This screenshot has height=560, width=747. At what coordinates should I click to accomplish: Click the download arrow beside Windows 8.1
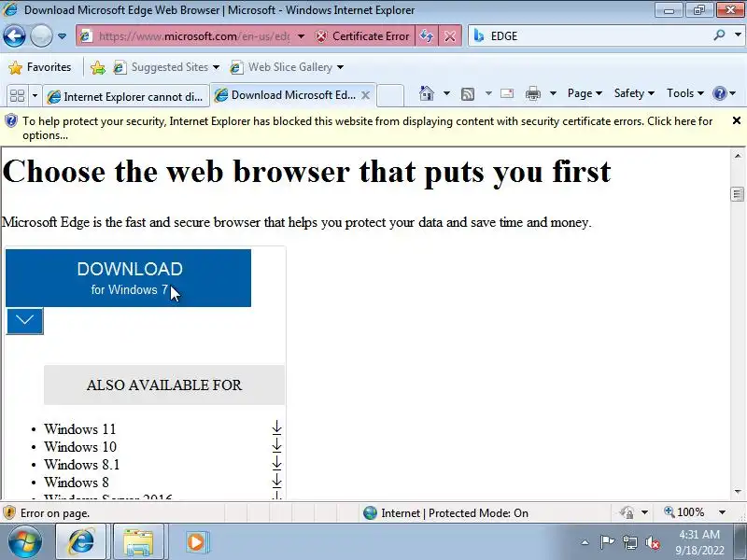(x=276, y=462)
